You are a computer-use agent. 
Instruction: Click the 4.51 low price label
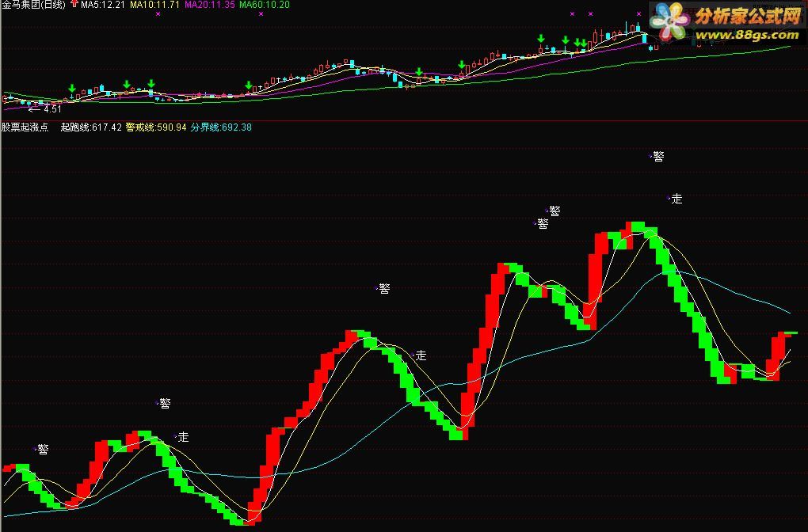(x=52, y=108)
